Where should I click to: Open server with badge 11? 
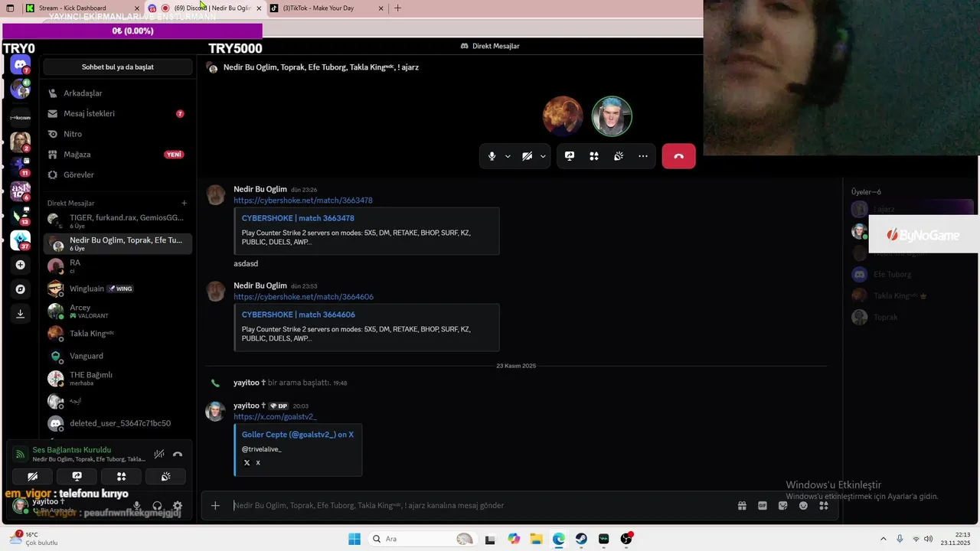point(21,166)
